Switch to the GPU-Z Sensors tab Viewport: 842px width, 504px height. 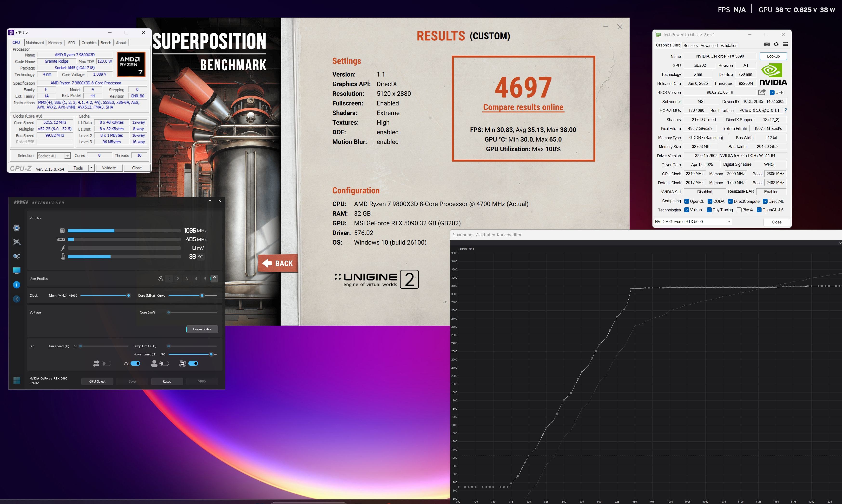click(x=690, y=46)
